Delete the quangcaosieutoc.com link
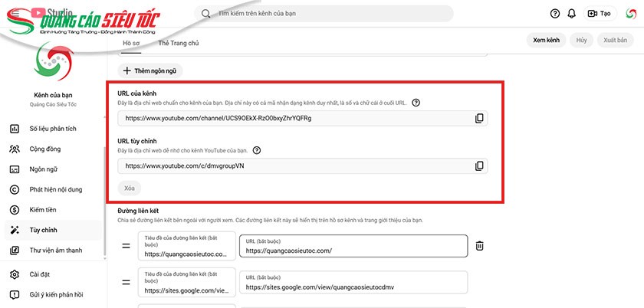The image size is (644, 308). 479,246
